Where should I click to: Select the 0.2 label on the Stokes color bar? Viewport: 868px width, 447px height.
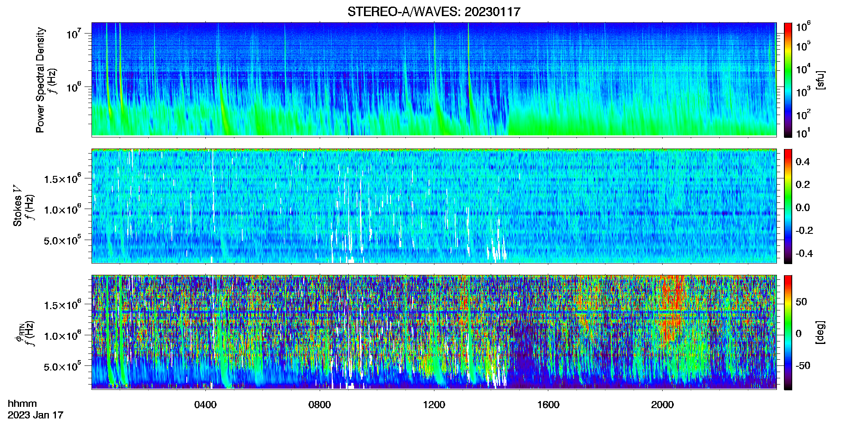[x=803, y=185]
